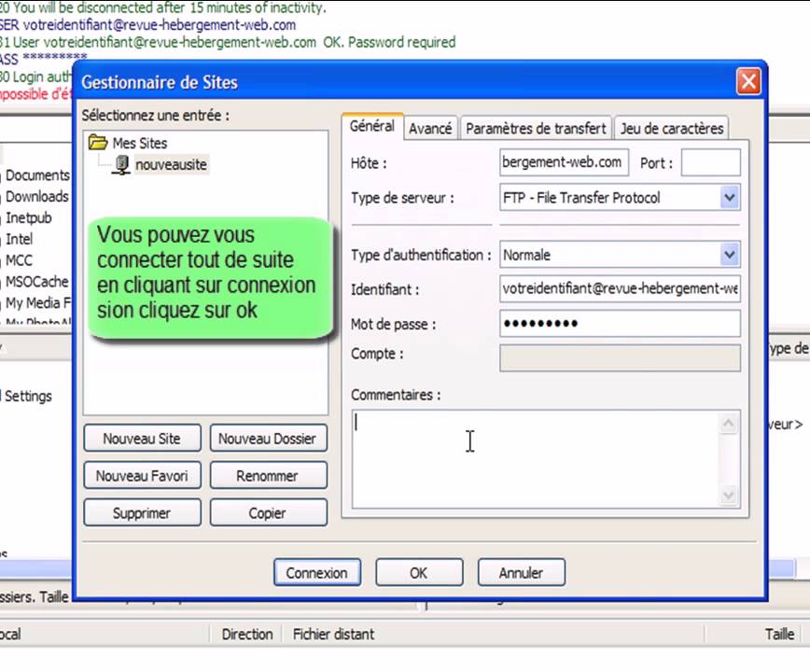Screen dimensions: 810x672
Task: Select the Mes Sites tree node
Action: coord(140,143)
